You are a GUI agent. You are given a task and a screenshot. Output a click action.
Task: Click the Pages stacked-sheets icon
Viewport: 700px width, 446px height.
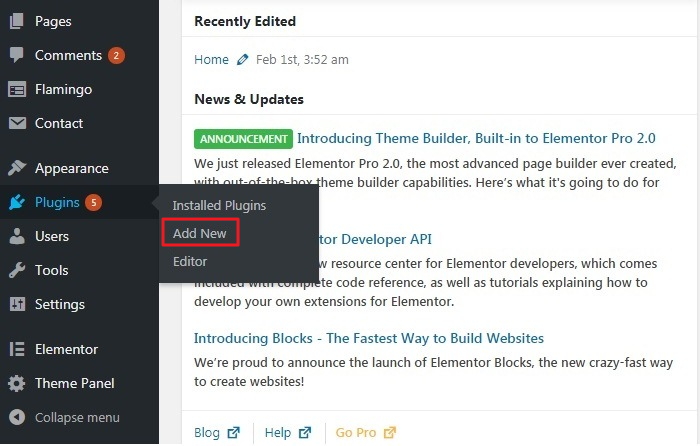tap(17, 21)
